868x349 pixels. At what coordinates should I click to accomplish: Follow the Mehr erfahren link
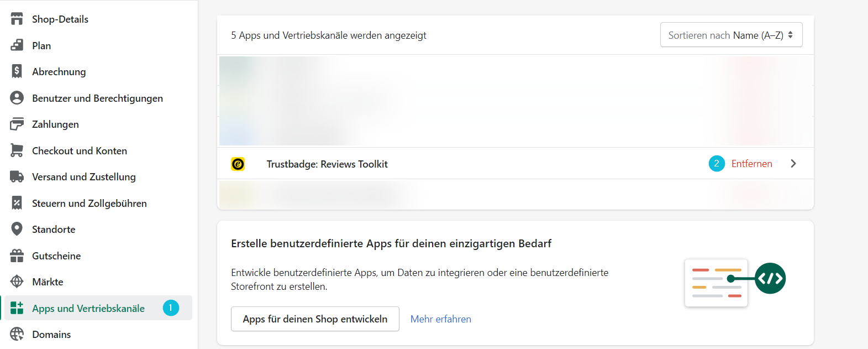[x=440, y=319]
